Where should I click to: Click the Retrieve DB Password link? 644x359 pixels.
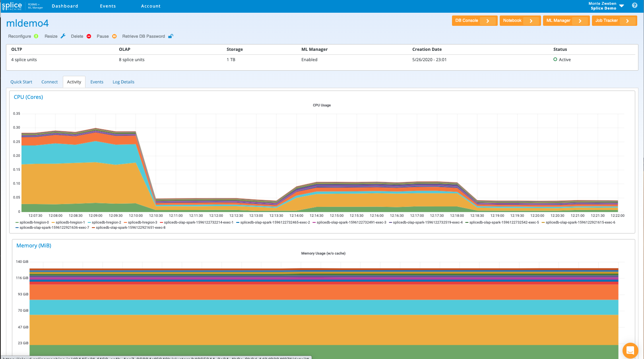tap(144, 36)
